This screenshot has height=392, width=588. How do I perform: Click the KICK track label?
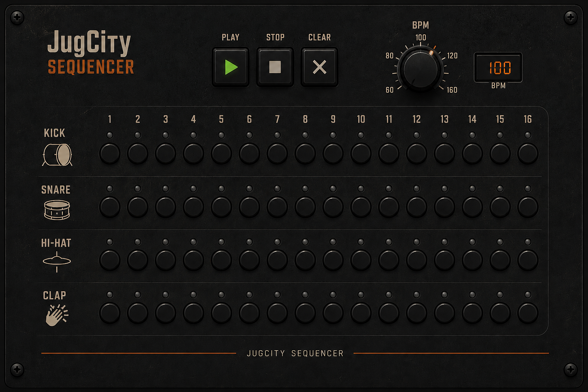tap(54, 133)
